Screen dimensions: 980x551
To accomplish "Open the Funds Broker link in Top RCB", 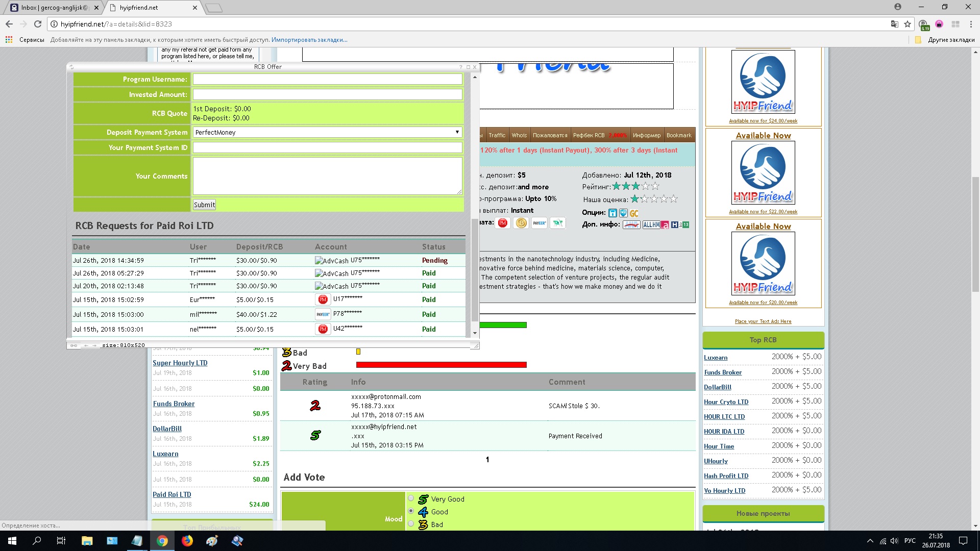I will [723, 372].
